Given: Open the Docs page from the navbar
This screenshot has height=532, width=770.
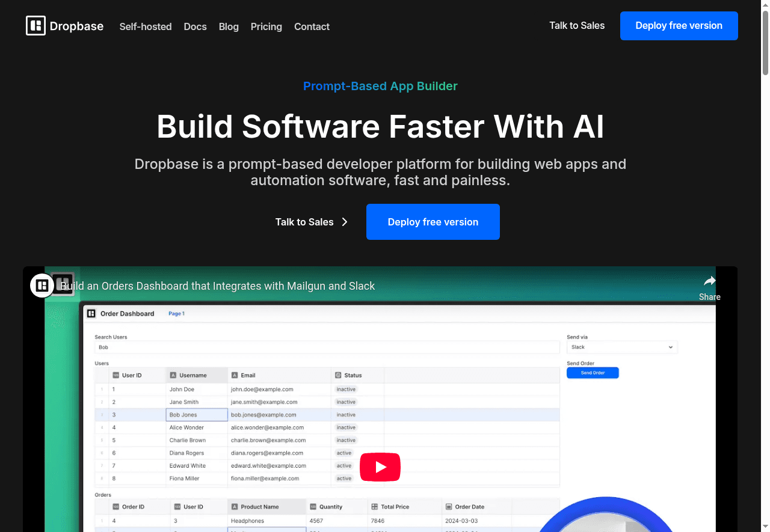Looking at the screenshot, I should 195,26.
